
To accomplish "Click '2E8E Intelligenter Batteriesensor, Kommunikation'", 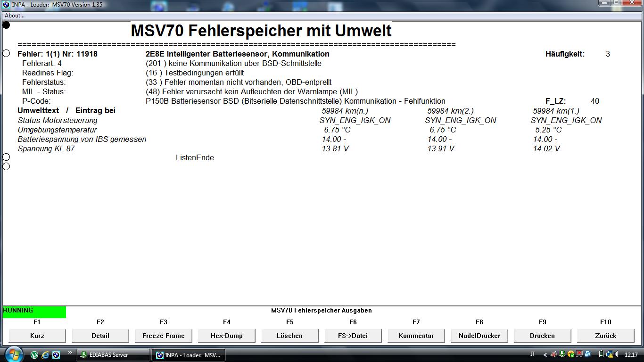I will tap(238, 54).
